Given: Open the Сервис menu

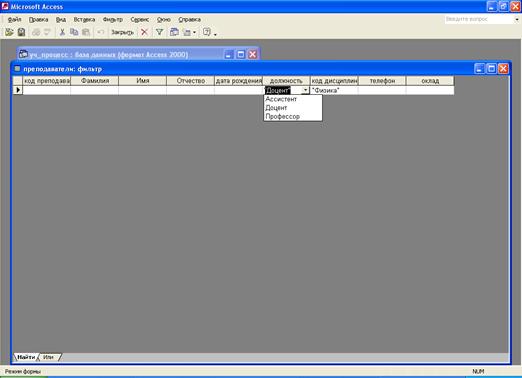Looking at the screenshot, I should (x=140, y=20).
